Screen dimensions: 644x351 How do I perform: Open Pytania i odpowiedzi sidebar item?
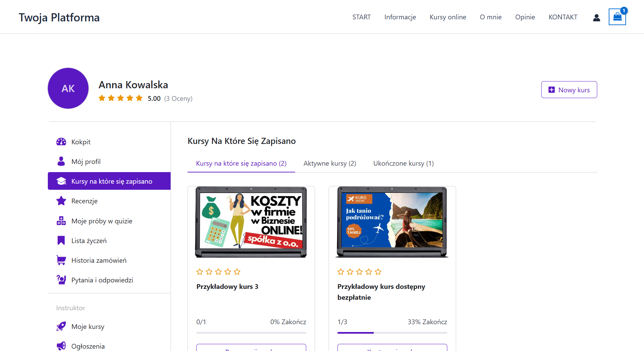(102, 280)
